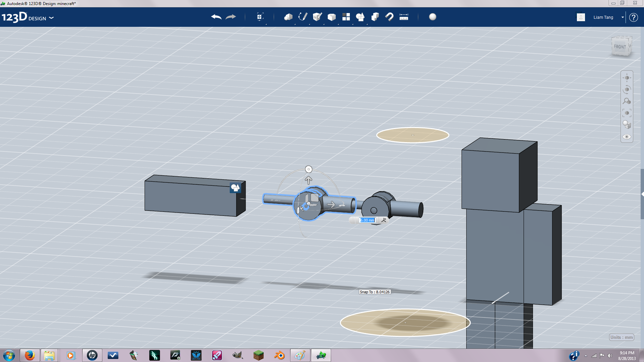Click the up arrow move manipulator
Screen dimensions: 644x362
pyautogui.click(x=308, y=180)
